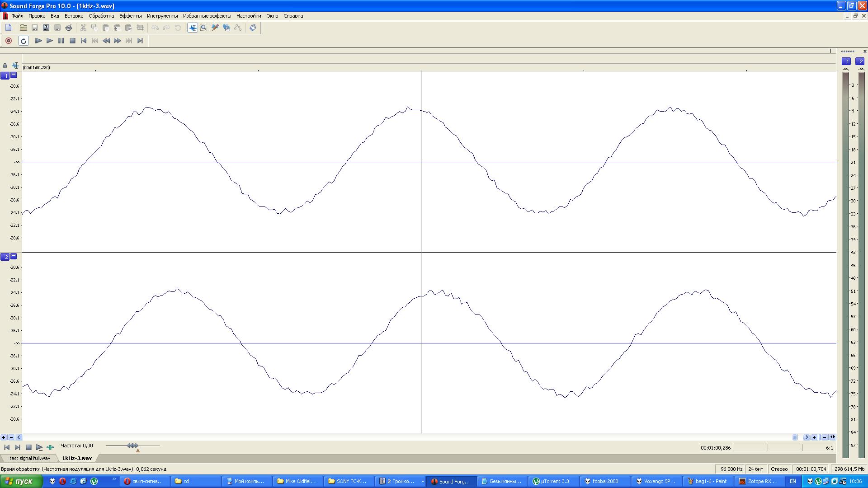Select the Event tool in toolbar
The width and height of the screenshot is (868, 488).
tap(226, 28)
